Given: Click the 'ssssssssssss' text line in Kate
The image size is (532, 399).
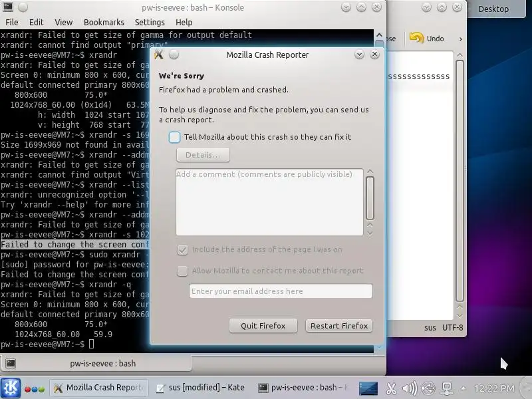Looking at the screenshot, I should 419,76.
